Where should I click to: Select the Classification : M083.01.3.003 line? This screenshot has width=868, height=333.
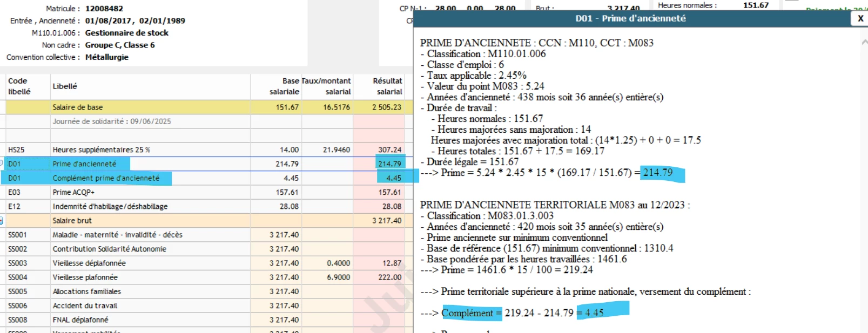487,216
